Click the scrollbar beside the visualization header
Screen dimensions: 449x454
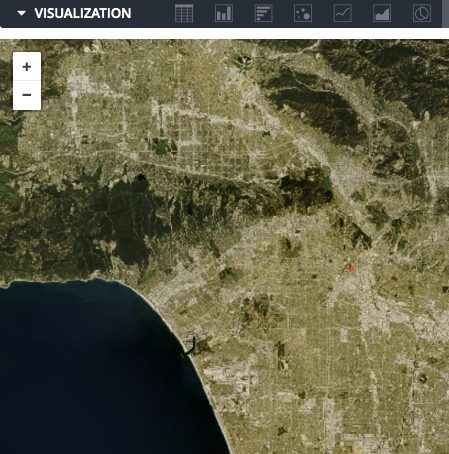click(445, 14)
